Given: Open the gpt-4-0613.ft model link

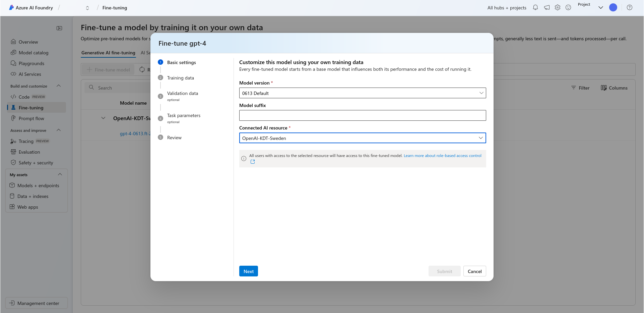Looking at the screenshot, I should coord(135,134).
